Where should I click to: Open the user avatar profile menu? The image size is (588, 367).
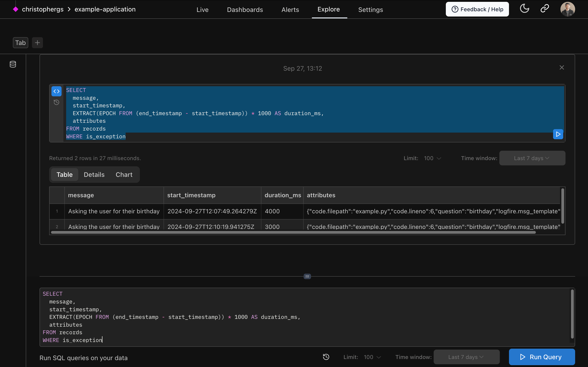click(567, 9)
